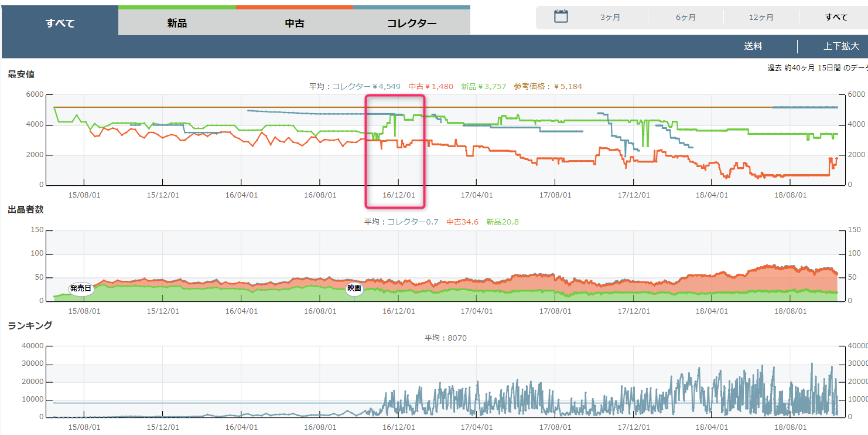Toggle 中古 ¥1,480 price legend
This screenshot has width=868, height=435.
[430, 86]
